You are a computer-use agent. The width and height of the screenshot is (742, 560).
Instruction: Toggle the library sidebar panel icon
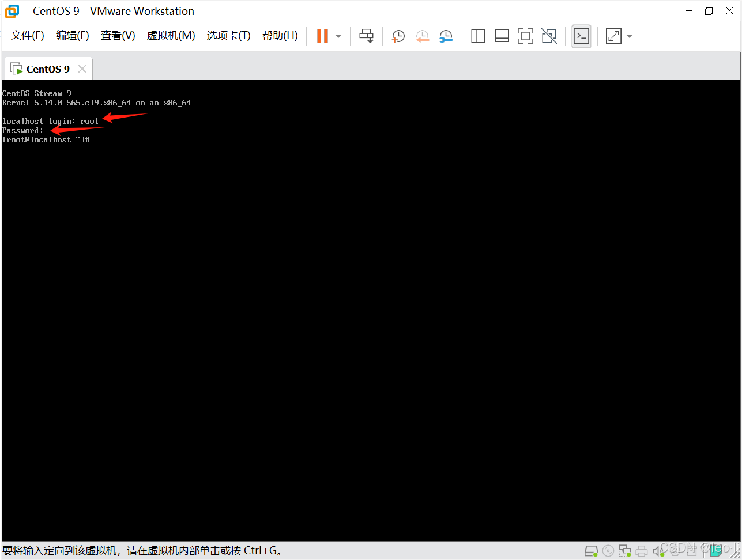[478, 36]
